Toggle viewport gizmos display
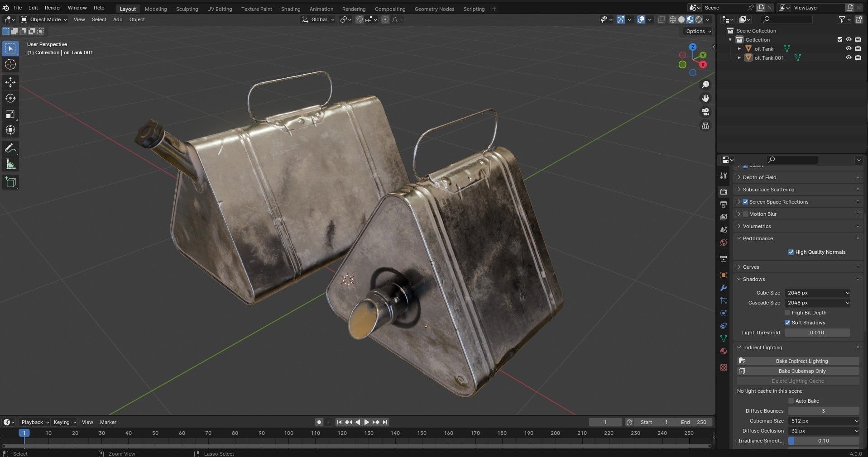 click(621, 19)
